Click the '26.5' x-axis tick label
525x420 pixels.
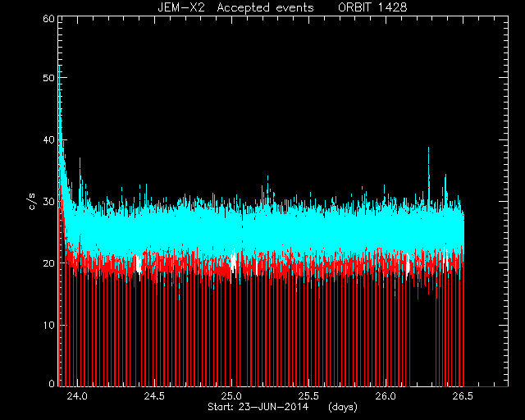463,396
